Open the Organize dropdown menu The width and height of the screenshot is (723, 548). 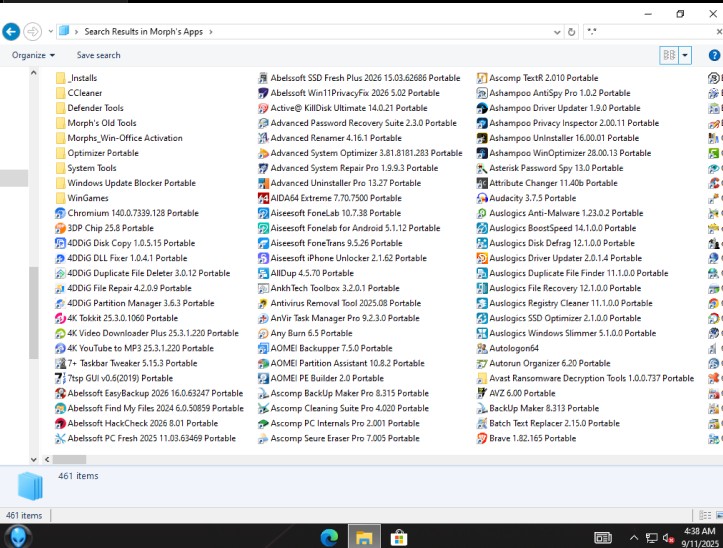tap(33, 55)
